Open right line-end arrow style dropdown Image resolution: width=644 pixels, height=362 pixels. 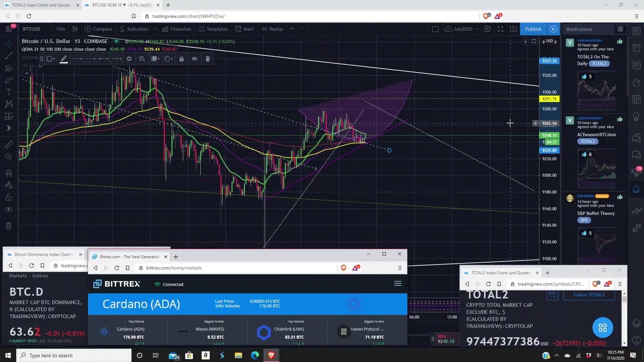pos(116,59)
